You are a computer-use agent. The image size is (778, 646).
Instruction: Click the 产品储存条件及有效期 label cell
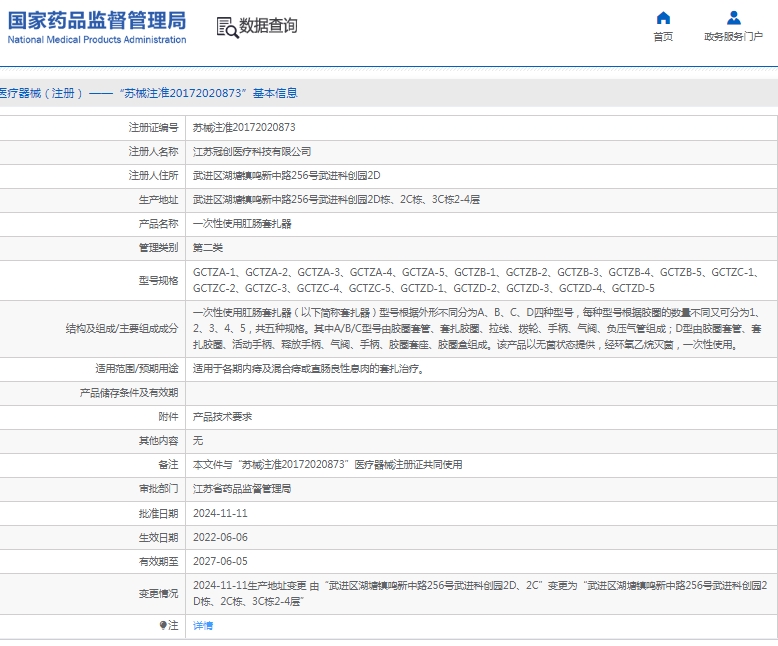coord(92,393)
